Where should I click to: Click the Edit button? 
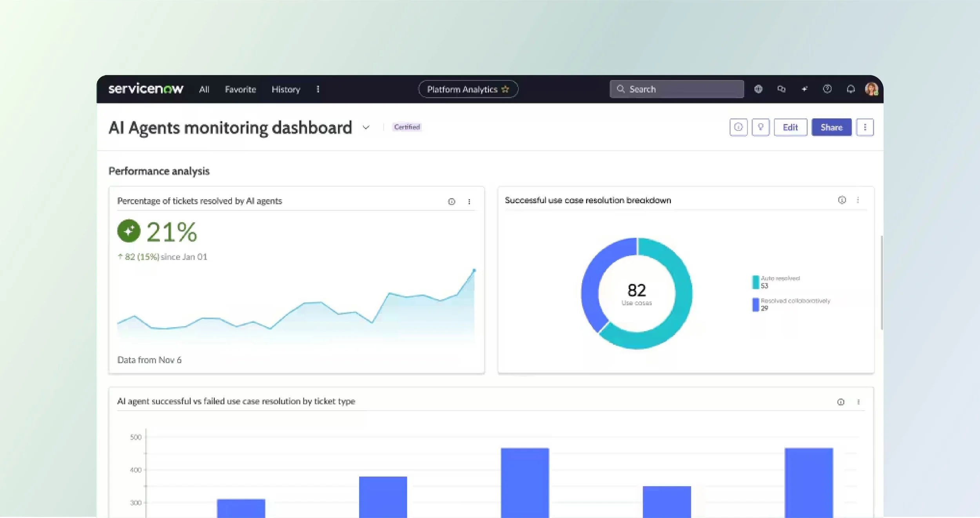[790, 127]
